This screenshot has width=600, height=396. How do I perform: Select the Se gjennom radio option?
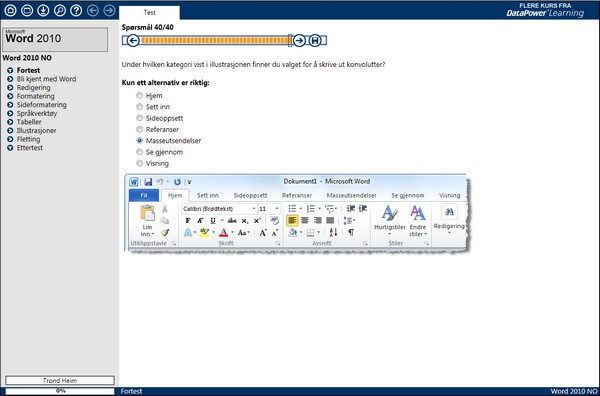coord(140,152)
